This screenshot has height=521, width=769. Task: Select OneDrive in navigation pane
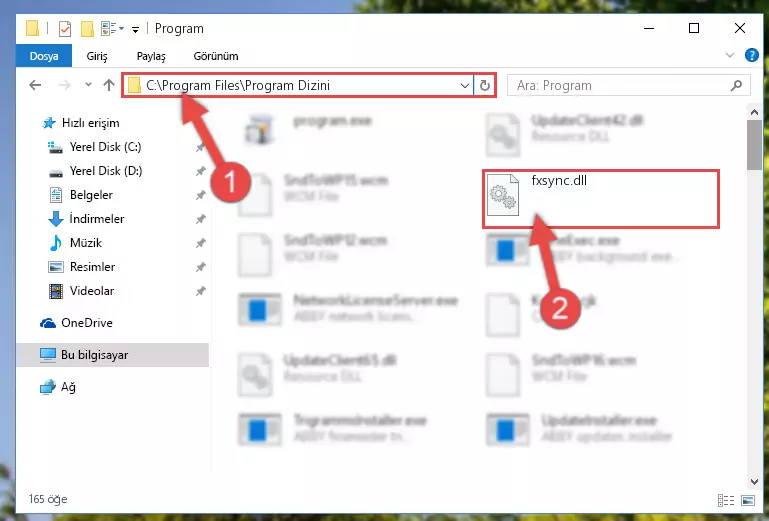86,323
